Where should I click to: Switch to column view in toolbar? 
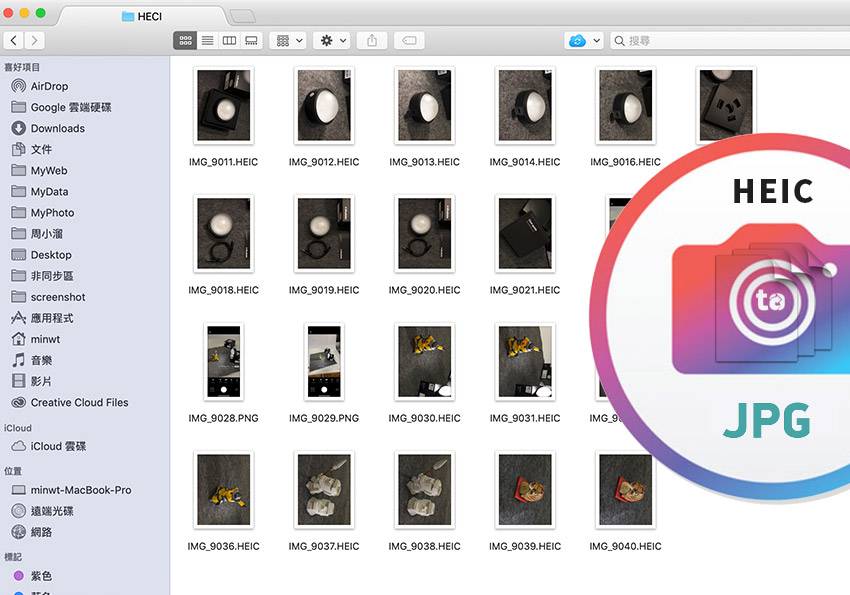[x=229, y=41]
